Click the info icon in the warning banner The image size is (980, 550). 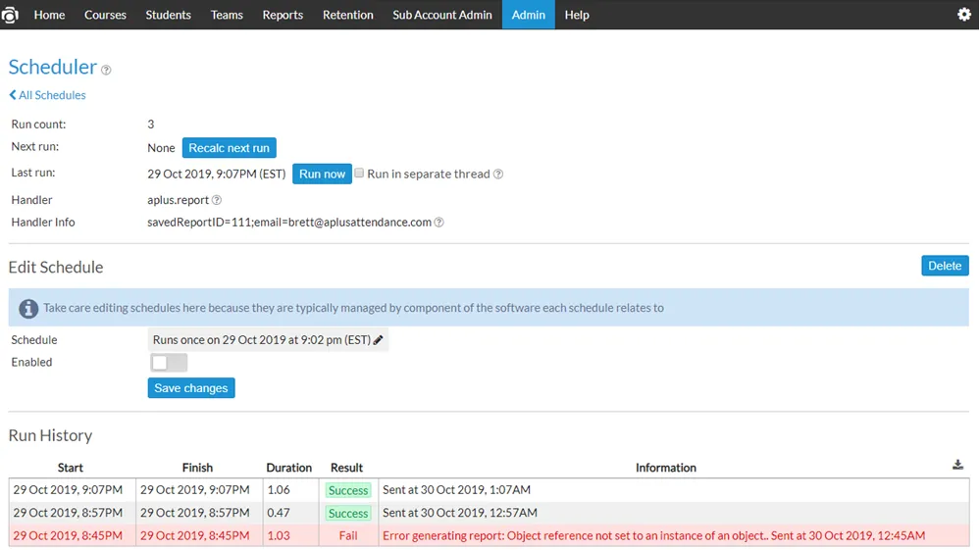pyautogui.click(x=28, y=309)
